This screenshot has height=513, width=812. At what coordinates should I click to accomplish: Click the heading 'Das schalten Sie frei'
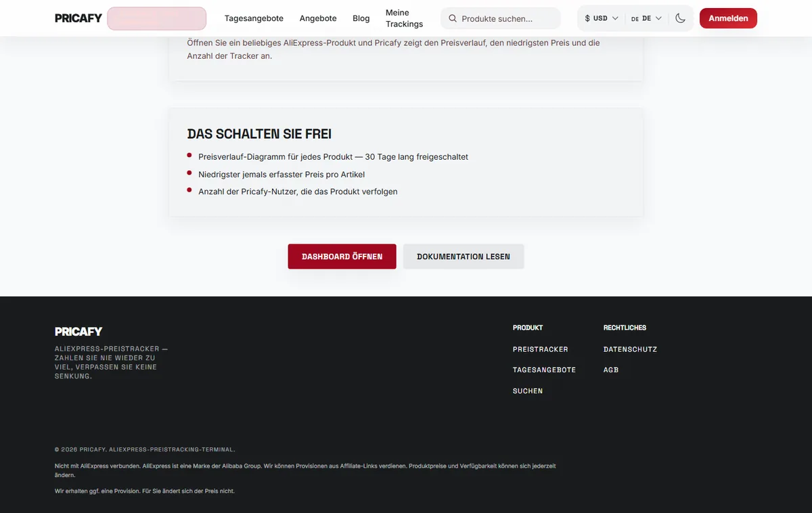259,134
